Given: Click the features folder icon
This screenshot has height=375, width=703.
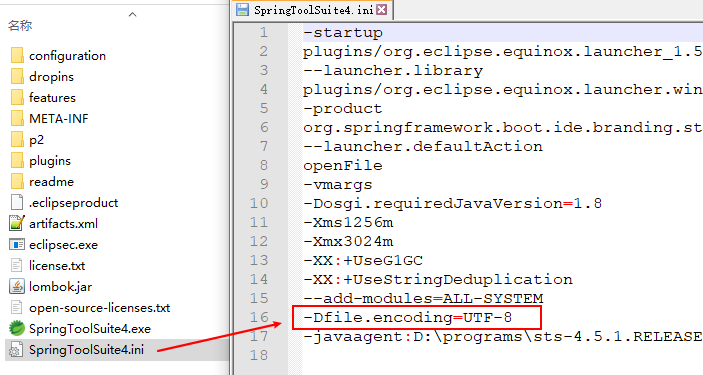Looking at the screenshot, I should [17, 98].
